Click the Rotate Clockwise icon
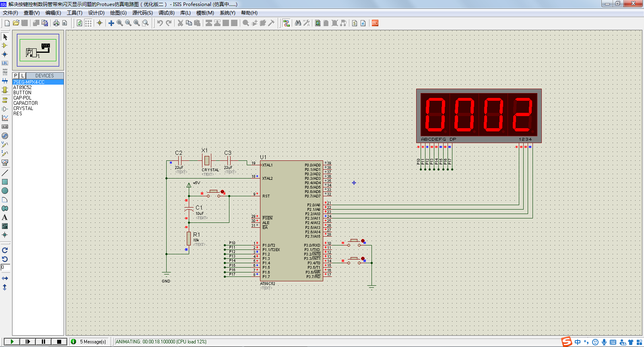The height and width of the screenshot is (347, 644). [5, 250]
